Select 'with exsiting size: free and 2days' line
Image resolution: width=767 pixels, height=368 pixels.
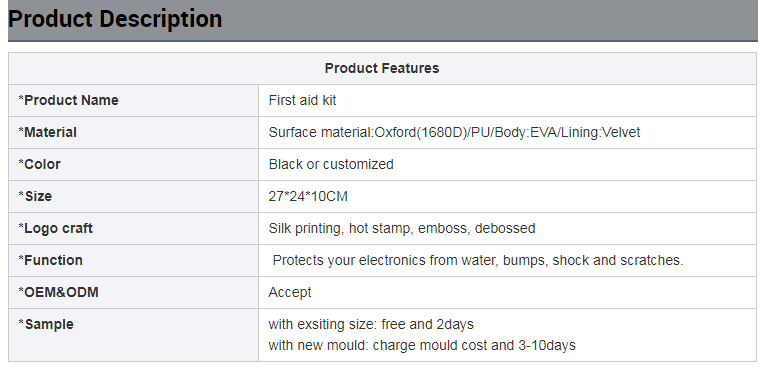[x=371, y=324]
